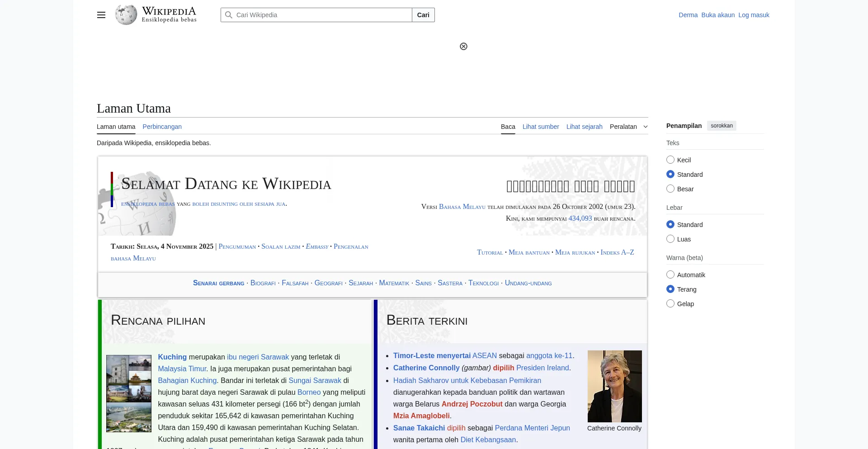This screenshot has height=449, width=868.
Task: Select the Automatik color option
Action: pos(670,275)
